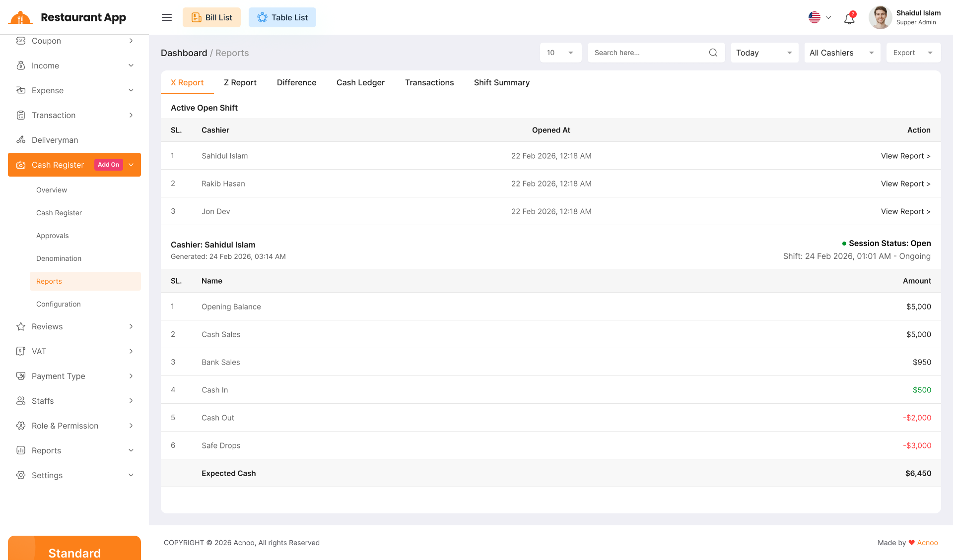The height and width of the screenshot is (560, 953).
Task: Open the notifications bell icon
Action: (849, 18)
